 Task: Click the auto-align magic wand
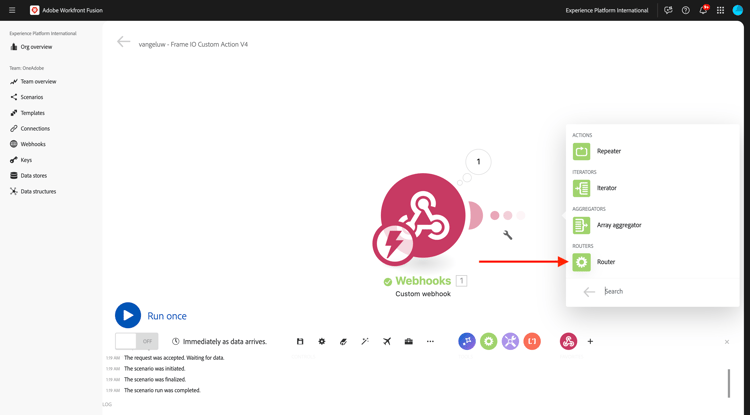point(365,341)
